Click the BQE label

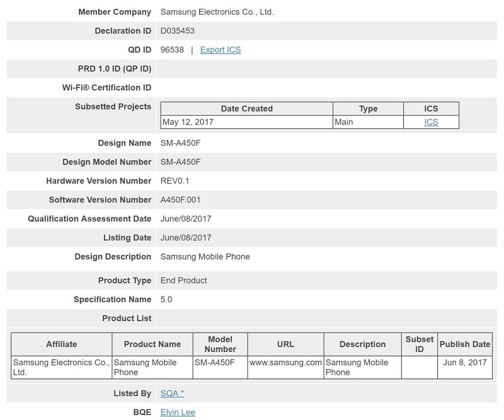point(142,412)
